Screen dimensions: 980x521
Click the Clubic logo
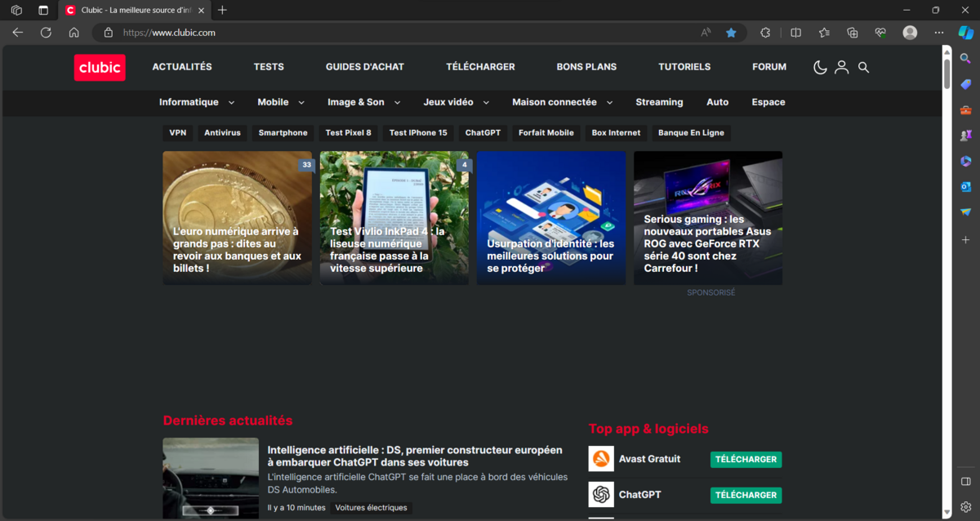coord(99,67)
